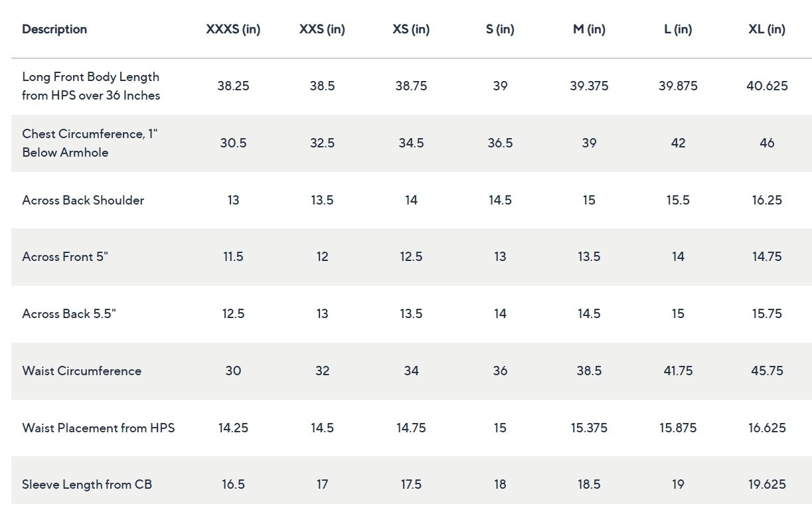Image resolution: width=812 pixels, height=506 pixels.
Task: Click the L (in) column header
Action: click(678, 29)
